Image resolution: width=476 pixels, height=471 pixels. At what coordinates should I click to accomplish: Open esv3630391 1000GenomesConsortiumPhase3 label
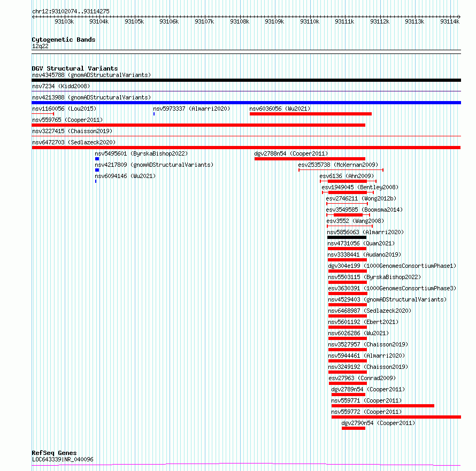point(392,288)
